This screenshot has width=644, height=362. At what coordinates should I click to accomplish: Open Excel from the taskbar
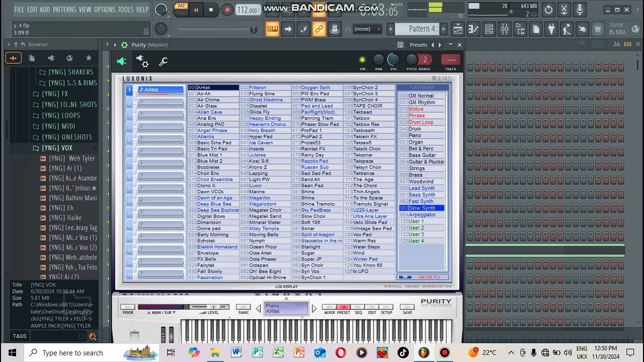tap(278, 352)
